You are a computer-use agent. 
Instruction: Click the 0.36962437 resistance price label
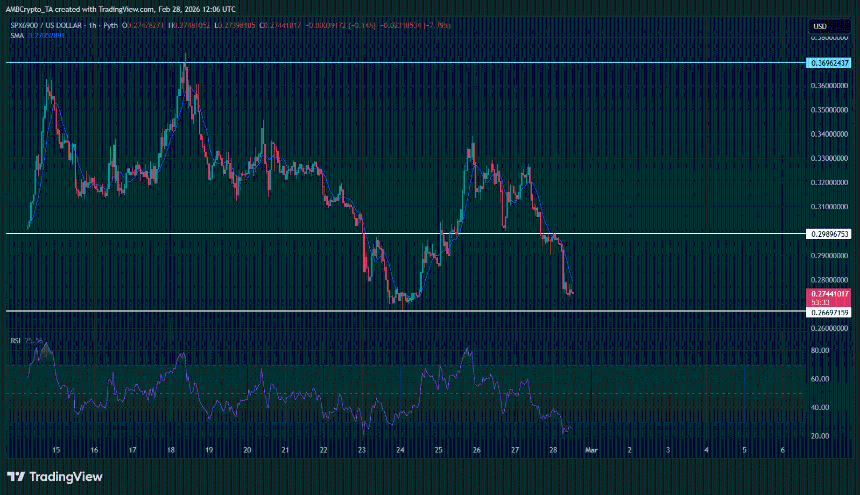point(829,62)
